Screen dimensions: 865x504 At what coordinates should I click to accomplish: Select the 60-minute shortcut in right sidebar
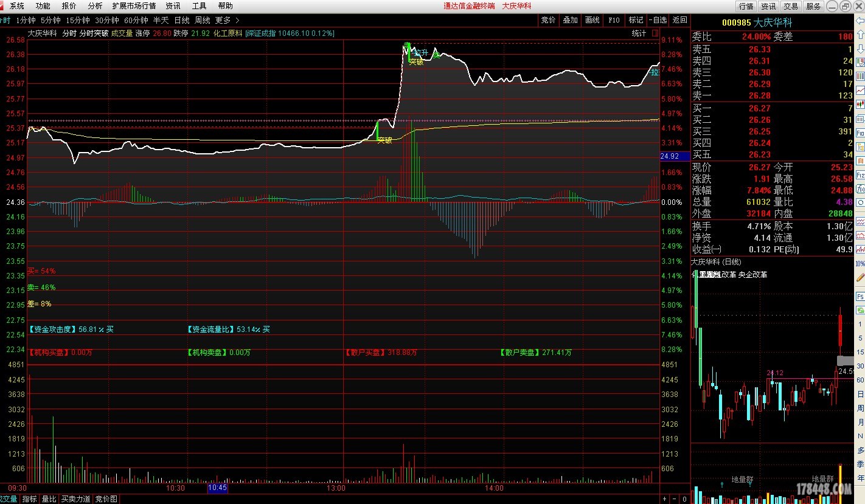(860, 380)
